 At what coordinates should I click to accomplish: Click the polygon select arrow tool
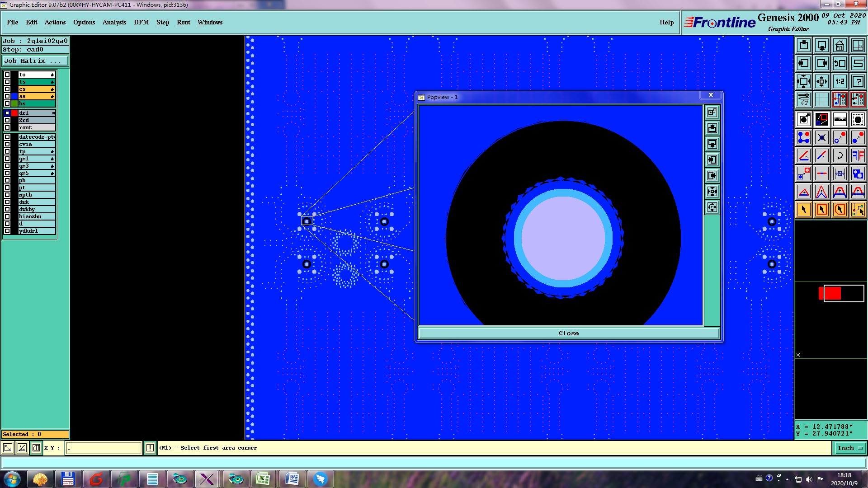(x=840, y=210)
